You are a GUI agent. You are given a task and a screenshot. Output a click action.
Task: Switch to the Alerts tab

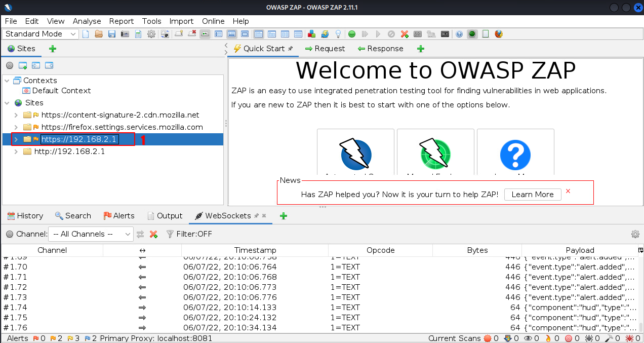click(119, 216)
